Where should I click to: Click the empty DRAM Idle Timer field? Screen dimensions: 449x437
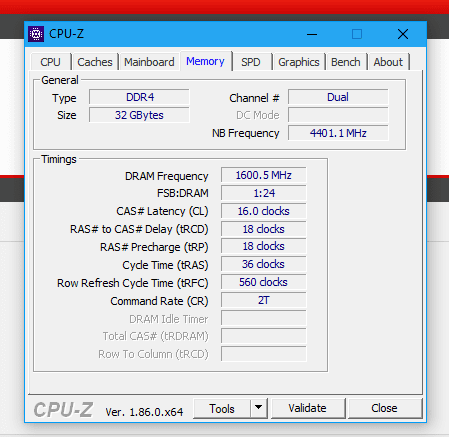pyautogui.click(x=263, y=318)
